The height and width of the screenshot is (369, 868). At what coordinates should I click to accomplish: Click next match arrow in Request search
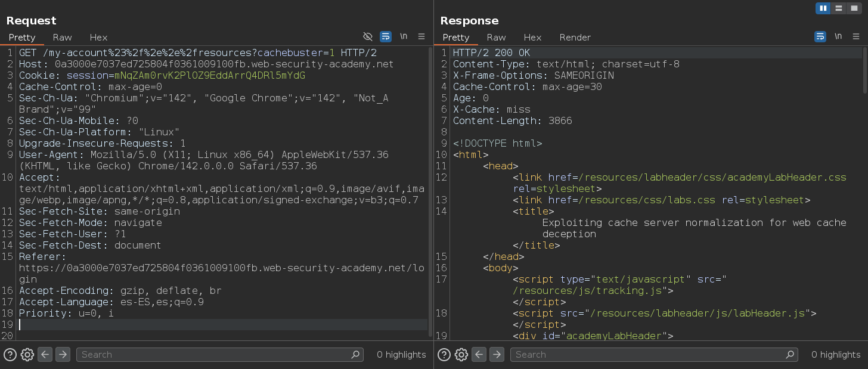point(63,355)
